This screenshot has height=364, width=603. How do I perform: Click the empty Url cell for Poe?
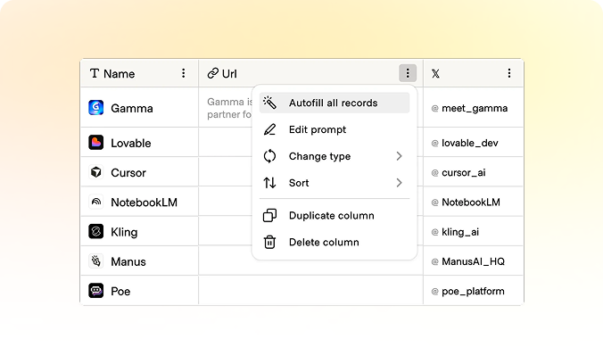tap(310, 291)
